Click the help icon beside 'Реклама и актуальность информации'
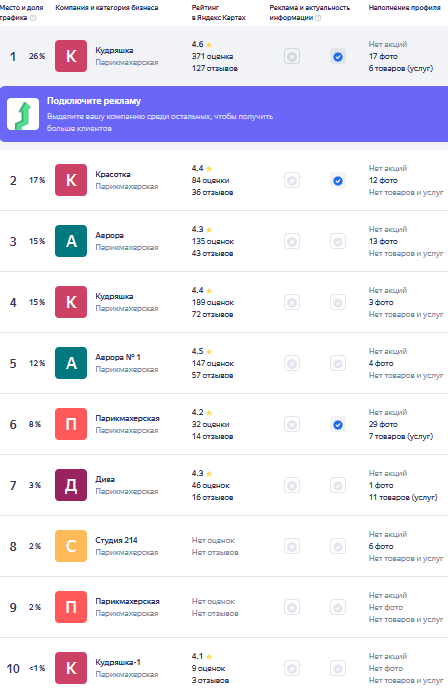 point(318,18)
